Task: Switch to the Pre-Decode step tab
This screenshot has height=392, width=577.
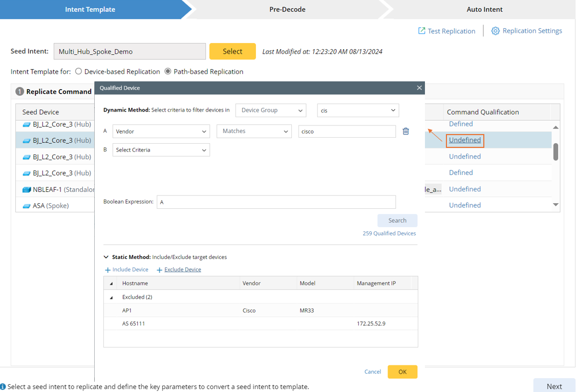Action: click(x=287, y=9)
